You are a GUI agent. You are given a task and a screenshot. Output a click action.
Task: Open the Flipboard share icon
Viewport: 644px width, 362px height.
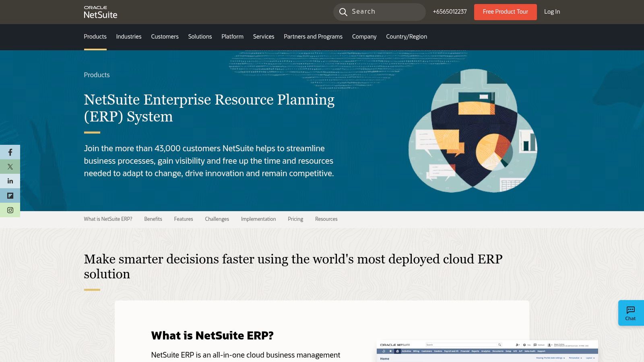10,195
